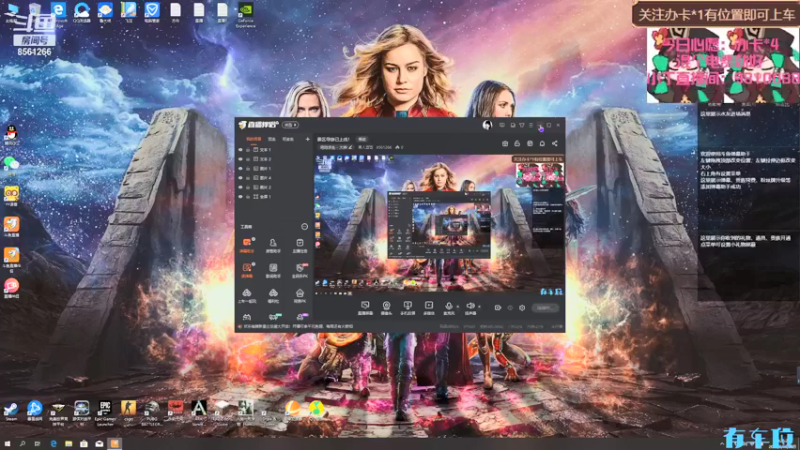Click the start streaming pill button

tap(545, 308)
